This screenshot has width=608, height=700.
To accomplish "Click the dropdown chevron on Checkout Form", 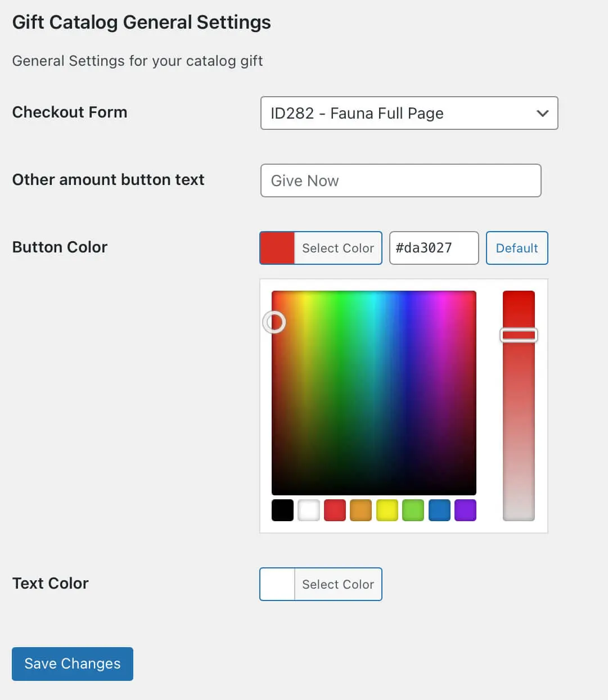I will click(542, 113).
